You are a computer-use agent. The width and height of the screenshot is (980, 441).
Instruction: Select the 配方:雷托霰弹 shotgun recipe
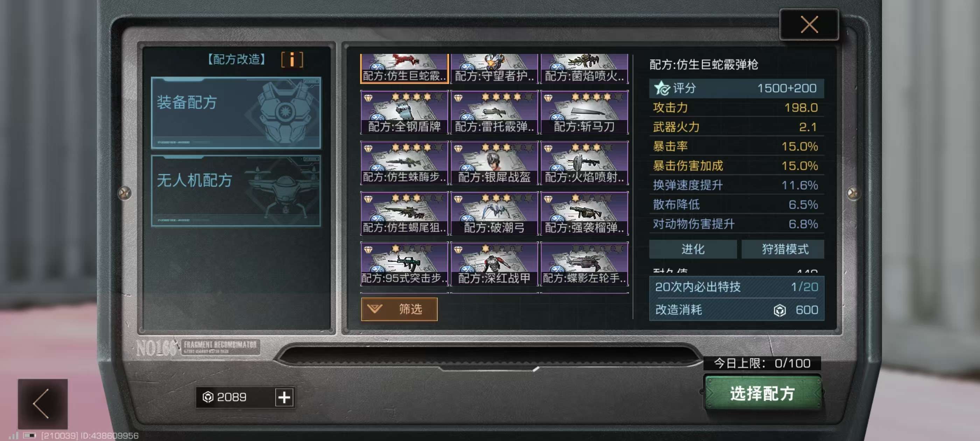(494, 112)
